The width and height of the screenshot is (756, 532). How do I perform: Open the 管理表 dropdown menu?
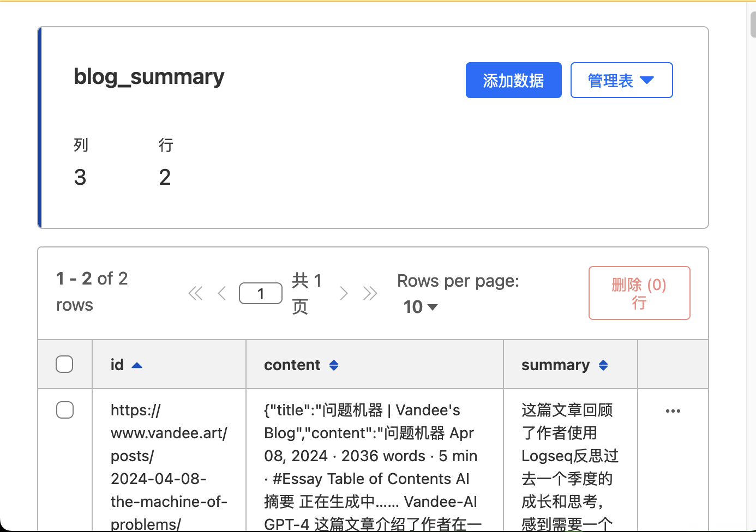pyautogui.click(x=621, y=80)
